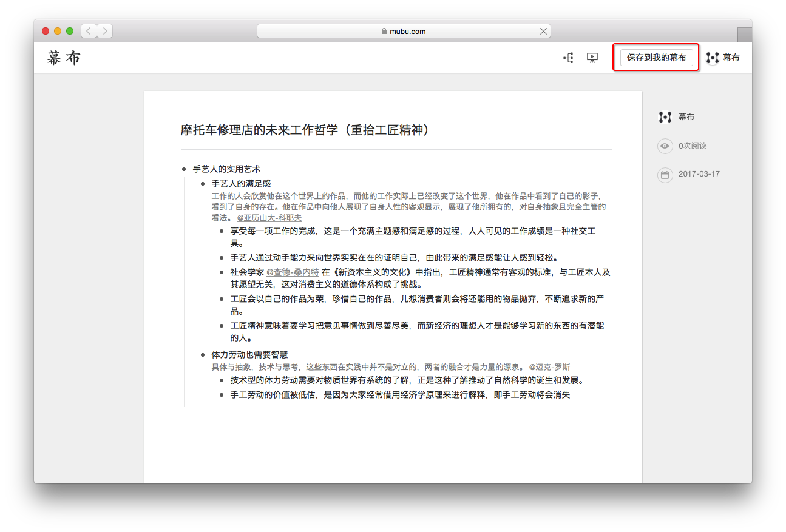Viewport: 786px width, 532px height.
Task: Open a new tab with plus button
Action: (745, 35)
